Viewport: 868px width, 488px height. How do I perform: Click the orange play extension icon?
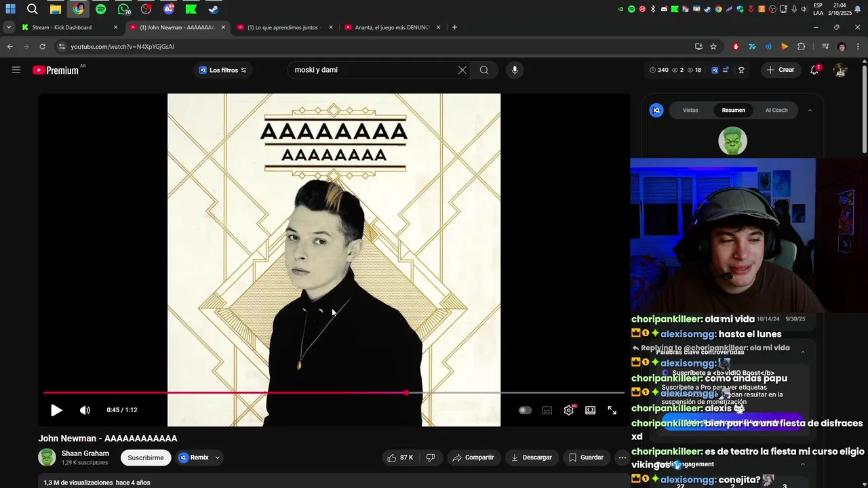[785, 47]
